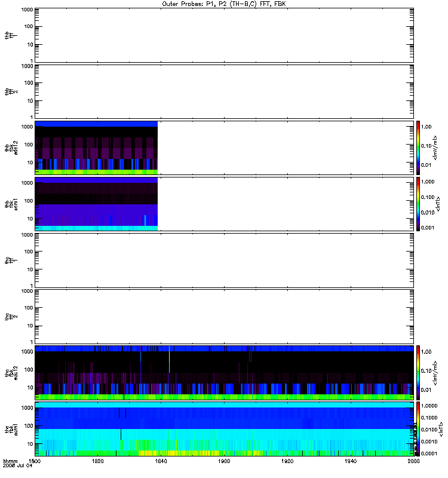Click the thc fff 2 y-axis label
This screenshot has width=448, height=478.
click(x=11, y=317)
